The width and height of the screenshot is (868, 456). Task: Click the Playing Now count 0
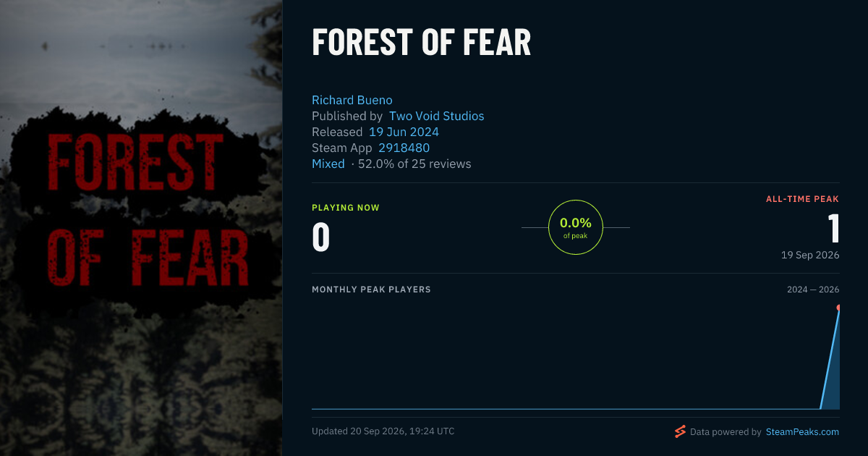[320, 237]
